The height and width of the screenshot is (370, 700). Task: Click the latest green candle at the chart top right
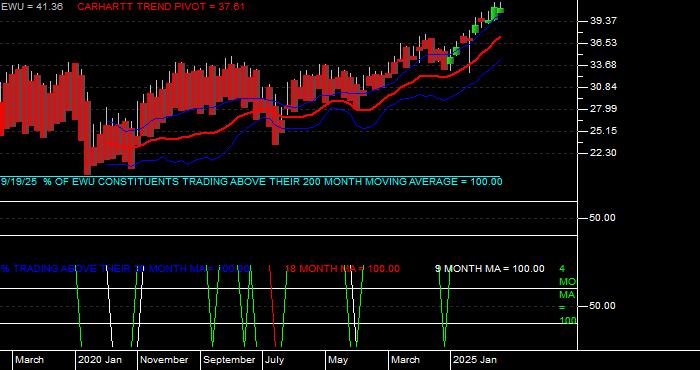(500, 10)
